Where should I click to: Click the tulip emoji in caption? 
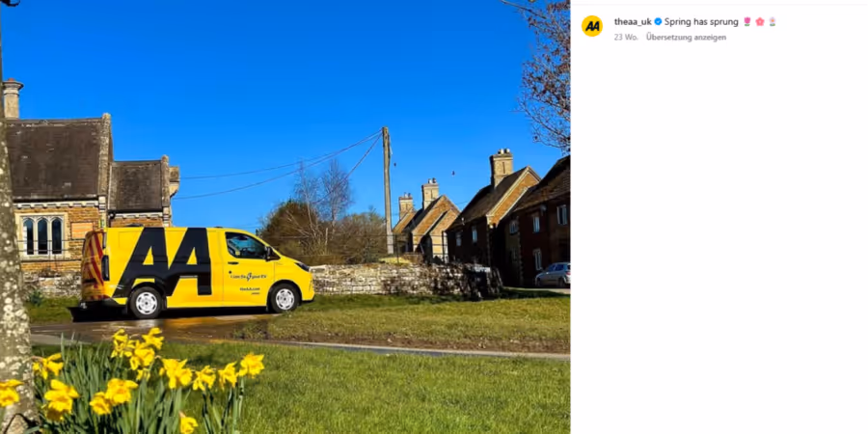point(747,21)
